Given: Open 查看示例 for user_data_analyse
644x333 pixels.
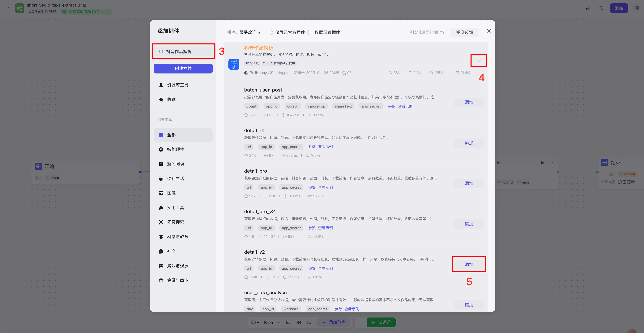Looking at the screenshot, I should click(352, 309).
